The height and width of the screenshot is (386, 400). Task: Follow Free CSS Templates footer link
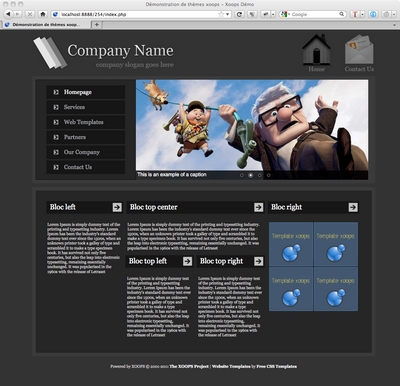277,366
